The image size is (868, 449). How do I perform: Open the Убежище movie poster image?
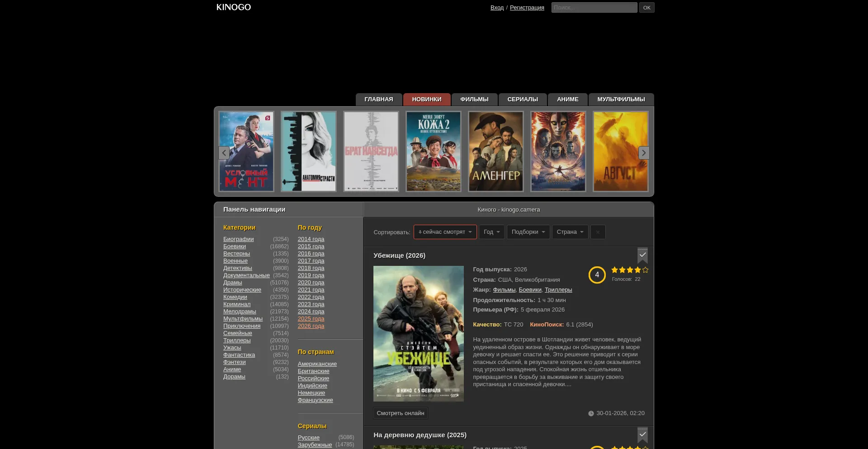tap(419, 334)
